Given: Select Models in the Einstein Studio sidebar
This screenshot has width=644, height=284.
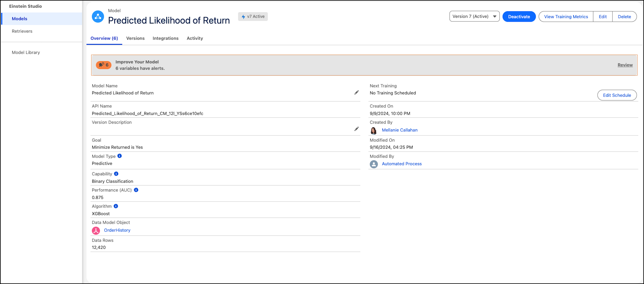Looking at the screenshot, I should (x=41, y=19).
